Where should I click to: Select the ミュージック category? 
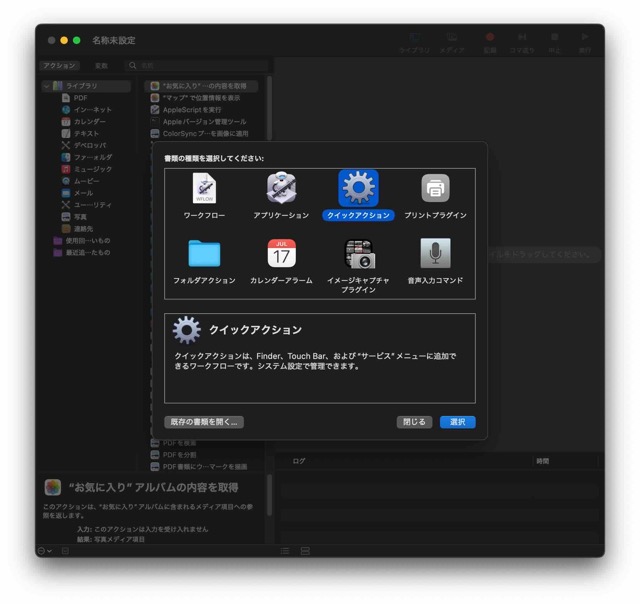[87, 169]
